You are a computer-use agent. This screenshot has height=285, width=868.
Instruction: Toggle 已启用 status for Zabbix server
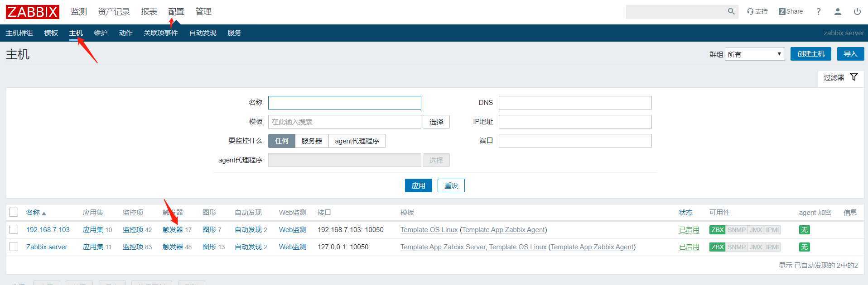[689, 247]
